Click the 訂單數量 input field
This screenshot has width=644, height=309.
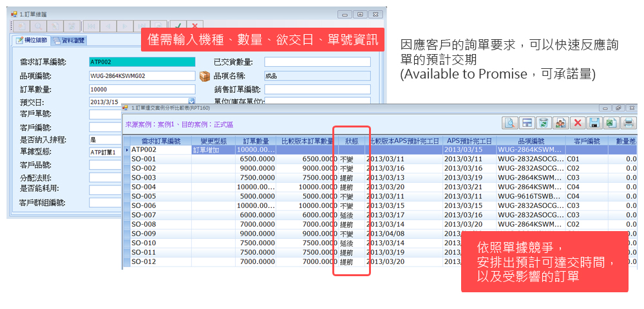point(142,89)
